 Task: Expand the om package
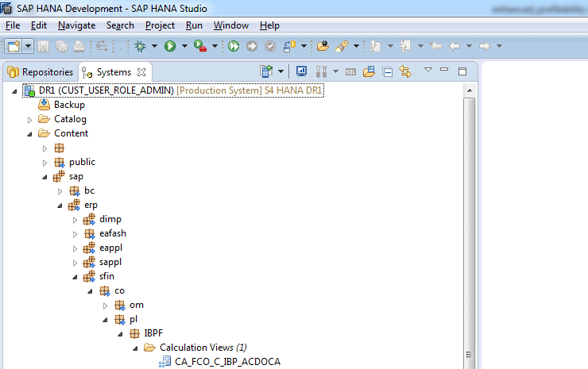pos(105,306)
